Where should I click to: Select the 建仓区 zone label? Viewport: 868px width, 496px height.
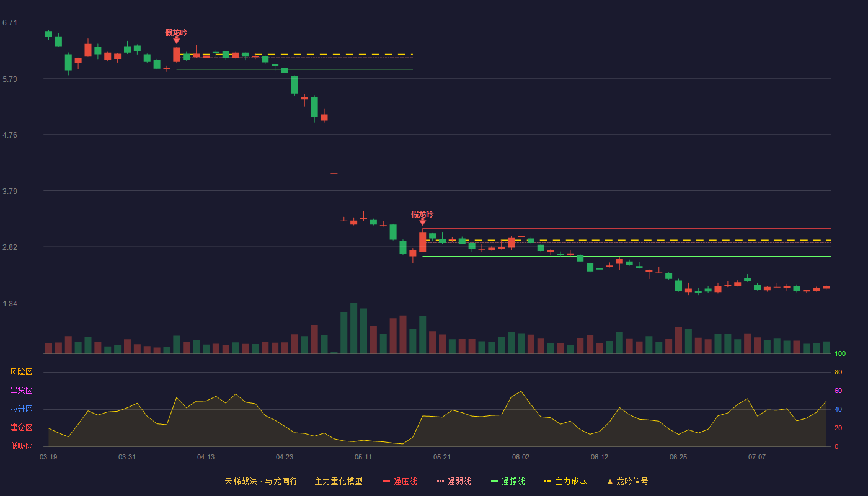[x=21, y=428]
